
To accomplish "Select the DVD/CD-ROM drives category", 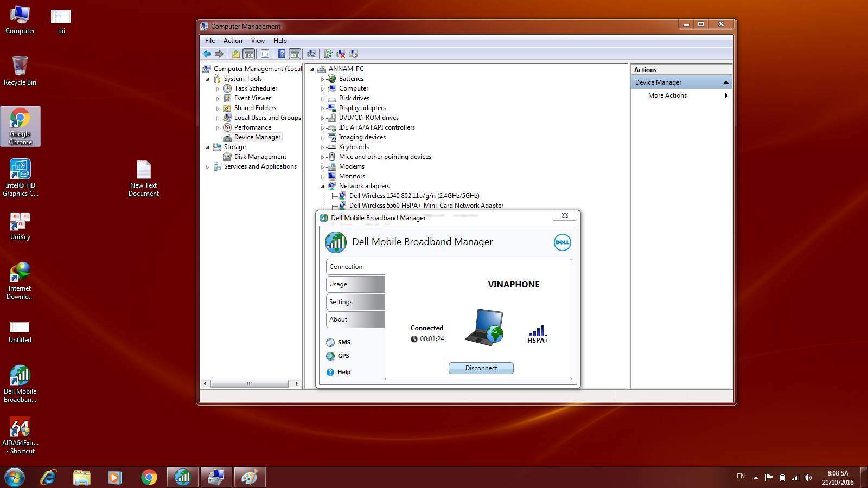I will pos(368,118).
